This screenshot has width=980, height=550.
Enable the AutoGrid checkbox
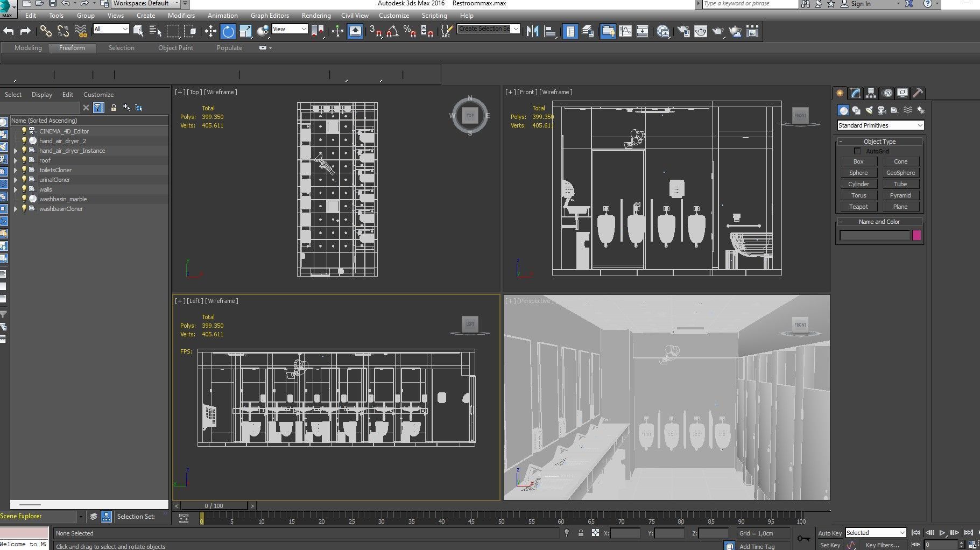(858, 151)
